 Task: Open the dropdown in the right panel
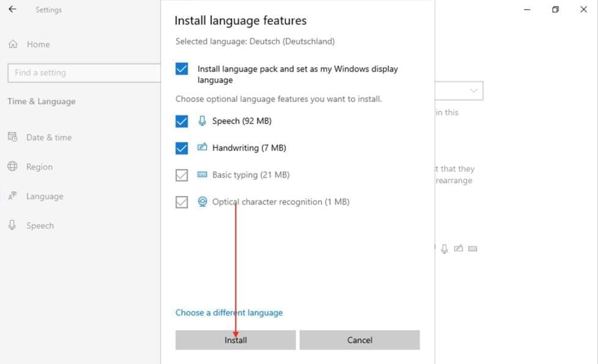tap(474, 90)
